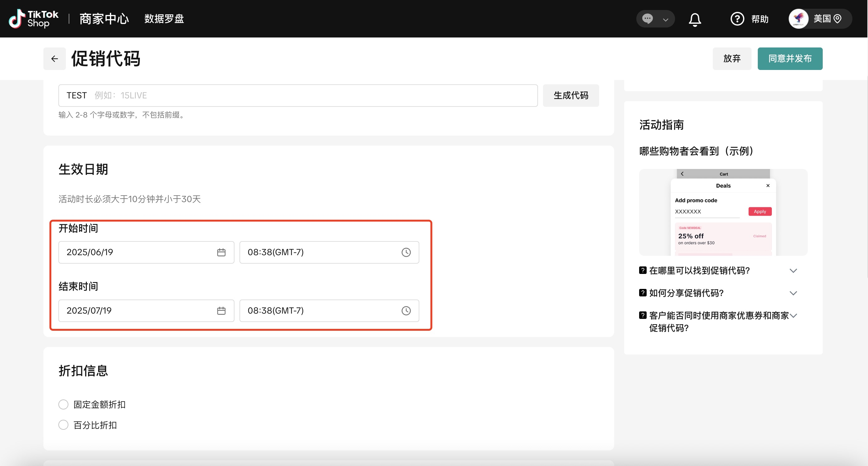Click the TikTok Shop logo
This screenshot has width=868, height=466.
click(x=34, y=18)
